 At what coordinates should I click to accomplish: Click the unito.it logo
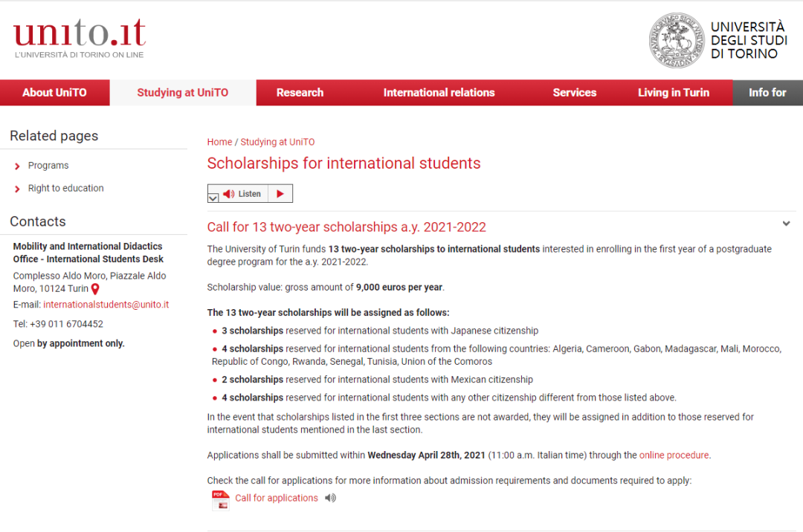click(80, 39)
